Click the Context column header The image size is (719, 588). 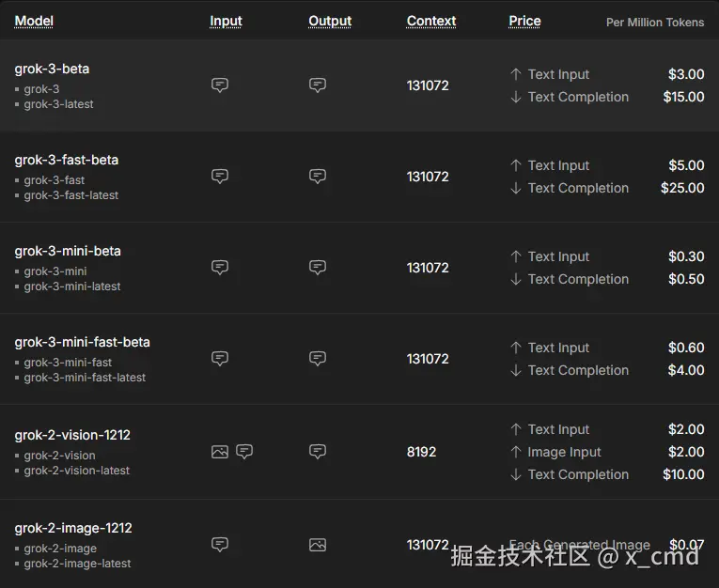click(x=431, y=21)
